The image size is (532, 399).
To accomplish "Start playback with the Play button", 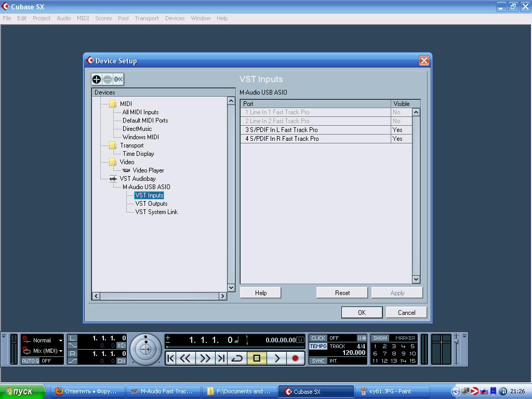I will (276, 358).
